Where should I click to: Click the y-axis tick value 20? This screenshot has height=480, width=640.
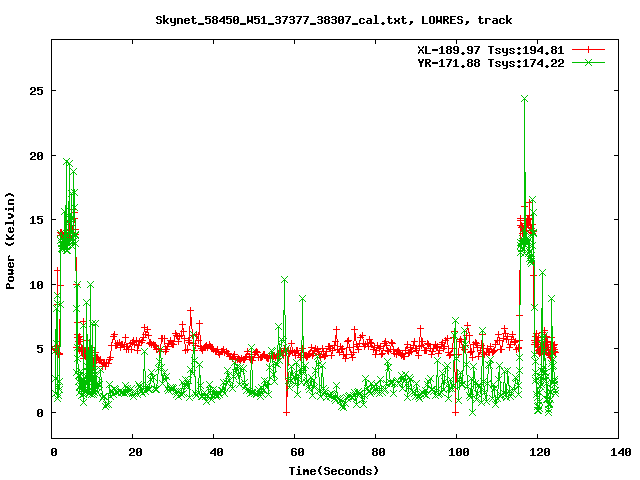pyautogui.click(x=36, y=156)
